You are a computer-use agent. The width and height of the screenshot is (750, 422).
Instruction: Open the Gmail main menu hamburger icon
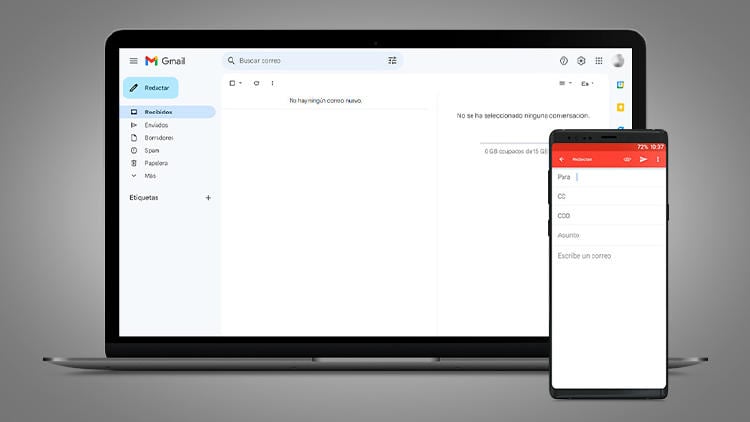133,61
